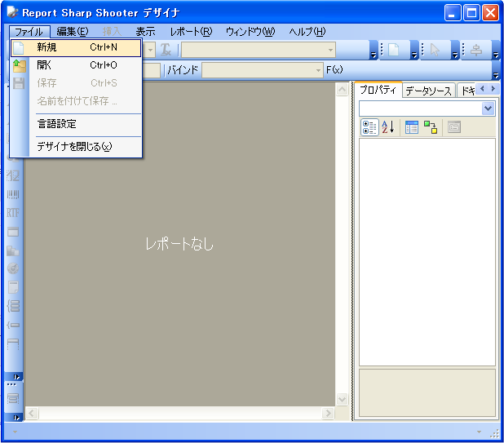This screenshot has width=504, height=443.
Task: Select the page note tool
Action: click(x=13, y=287)
